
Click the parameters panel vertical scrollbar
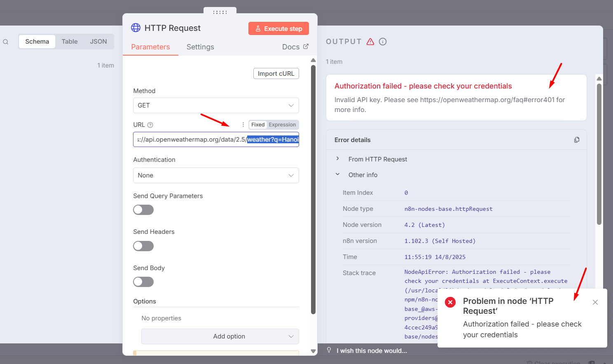point(313,189)
